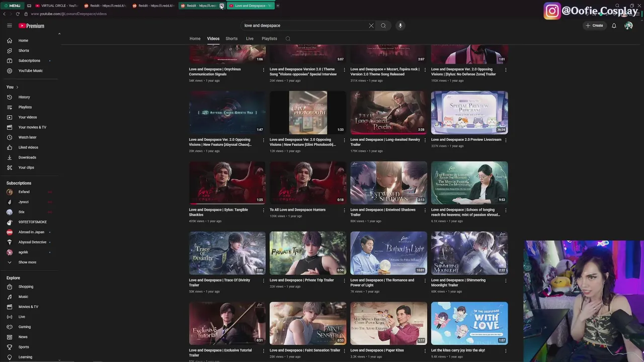Click the channel search magnifier icon
This screenshot has width=644, height=362.
[288, 39]
